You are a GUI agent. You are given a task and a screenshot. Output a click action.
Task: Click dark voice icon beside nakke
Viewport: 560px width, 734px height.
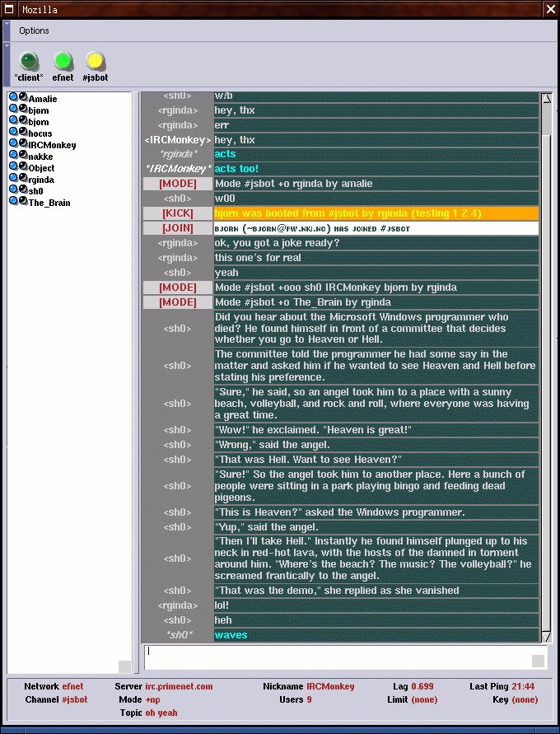click(x=23, y=155)
